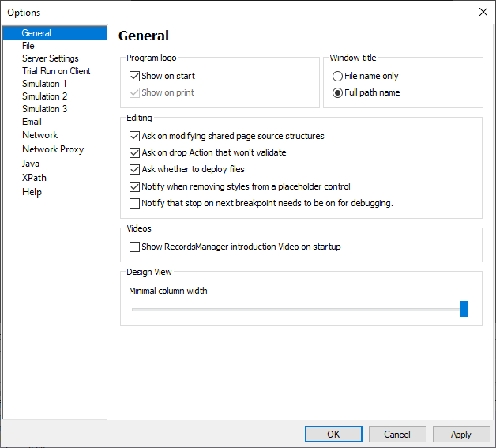This screenshot has width=496, height=448.
Task: Toggle Ask on modifying shared page source structures
Action: [x=134, y=136]
